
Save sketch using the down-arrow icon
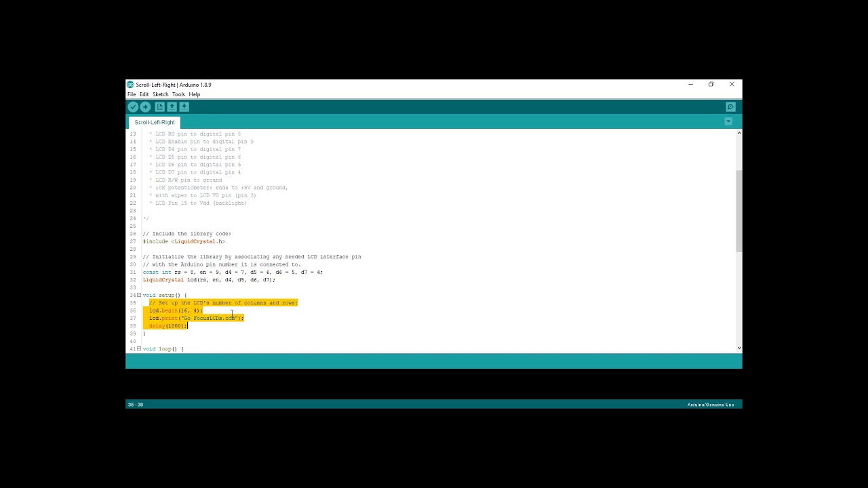(x=184, y=107)
